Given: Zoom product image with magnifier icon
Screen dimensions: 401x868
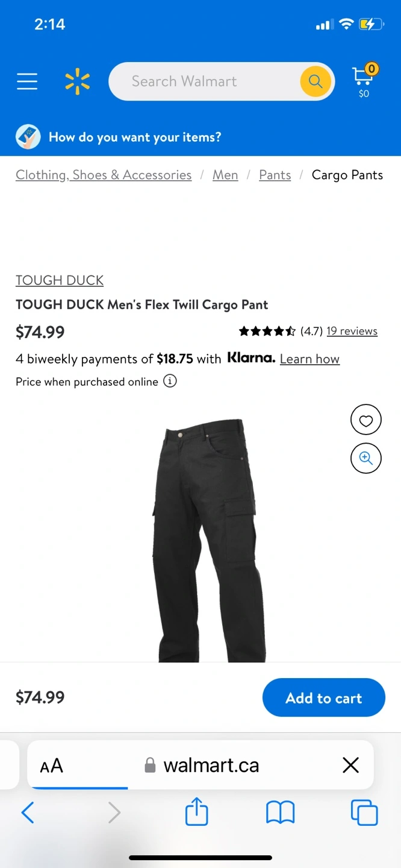Looking at the screenshot, I should (x=366, y=458).
